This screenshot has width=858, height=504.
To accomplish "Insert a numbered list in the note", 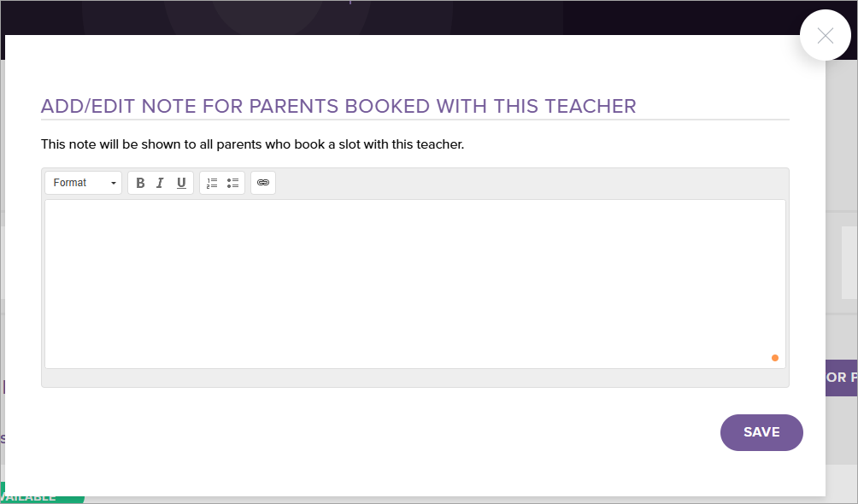I will pyautogui.click(x=212, y=183).
